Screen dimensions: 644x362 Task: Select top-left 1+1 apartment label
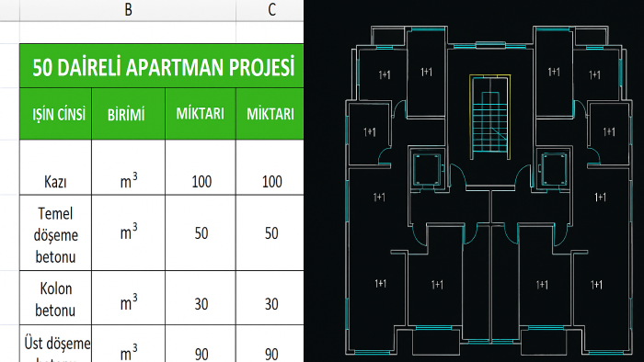tap(385, 74)
